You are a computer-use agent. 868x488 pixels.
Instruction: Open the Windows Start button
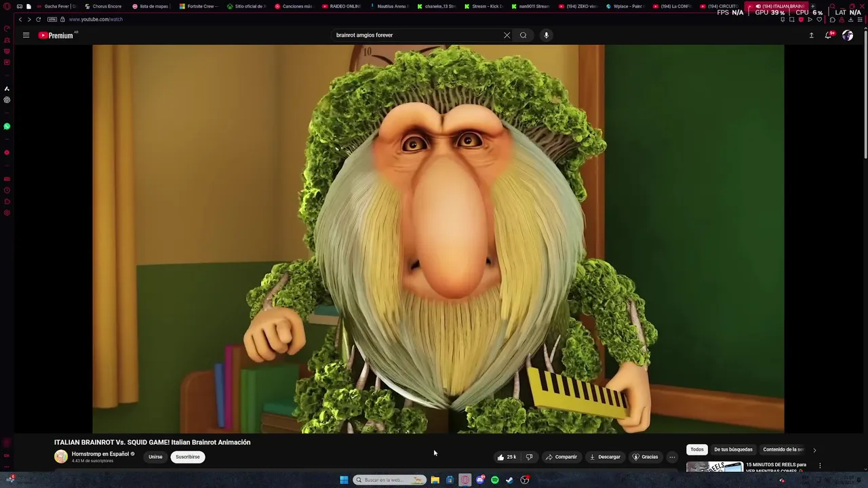(344, 480)
